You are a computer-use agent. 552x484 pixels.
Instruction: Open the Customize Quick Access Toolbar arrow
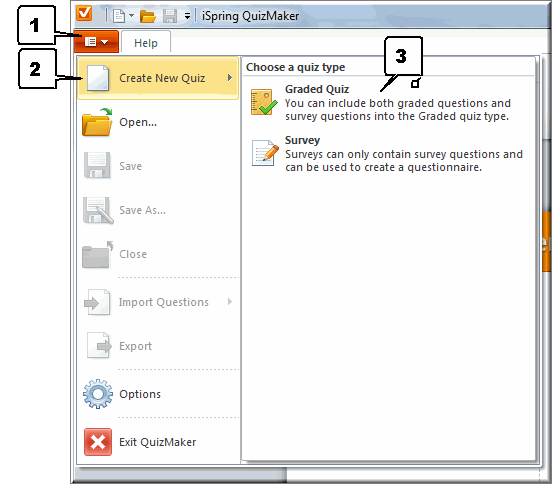pyautogui.click(x=187, y=16)
